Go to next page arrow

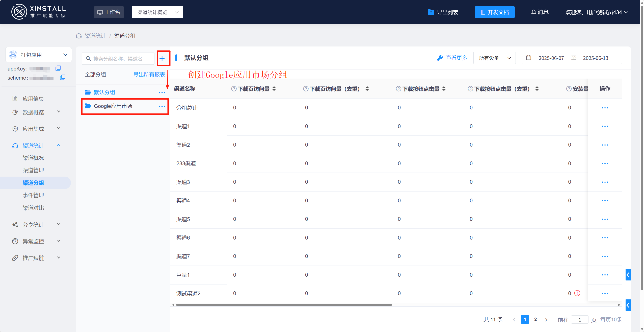click(x=546, y=320)
